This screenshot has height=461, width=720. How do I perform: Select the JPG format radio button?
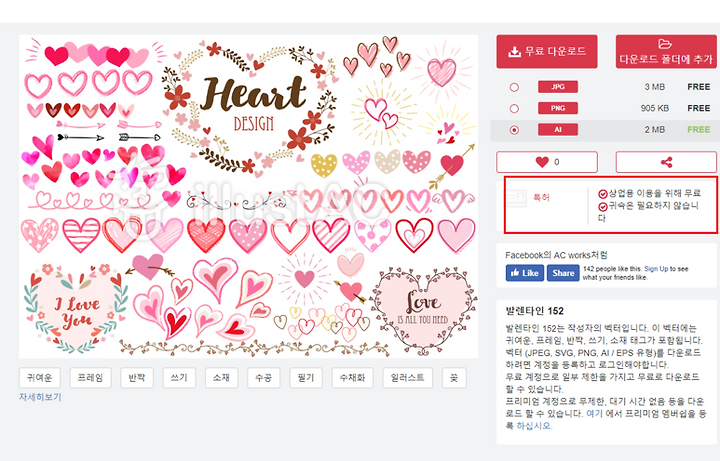tap(514, 87)
